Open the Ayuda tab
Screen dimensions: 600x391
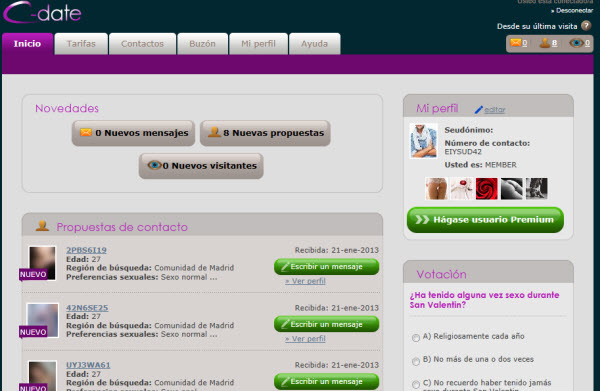[x=314, y=44]
